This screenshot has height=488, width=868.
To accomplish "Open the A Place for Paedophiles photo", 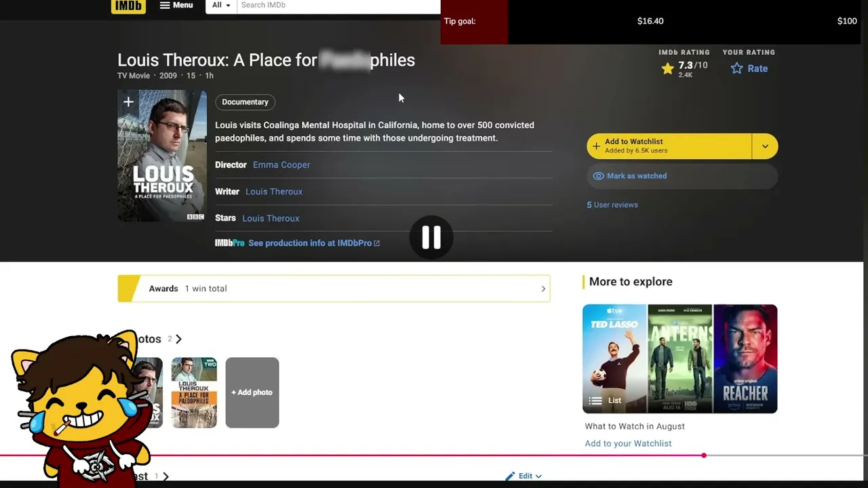I will 194,392.
